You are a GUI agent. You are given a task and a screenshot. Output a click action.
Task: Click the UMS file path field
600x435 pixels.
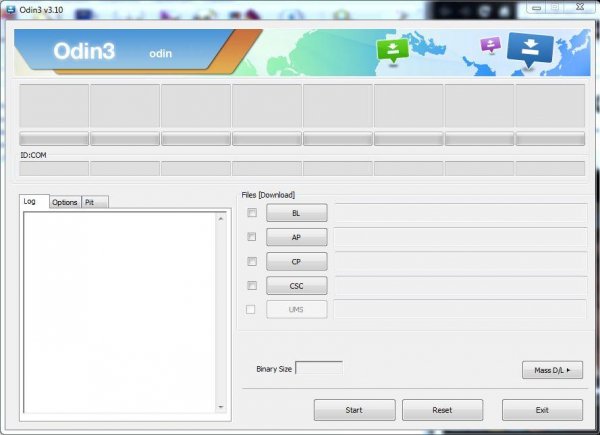(x=461, y=309)
